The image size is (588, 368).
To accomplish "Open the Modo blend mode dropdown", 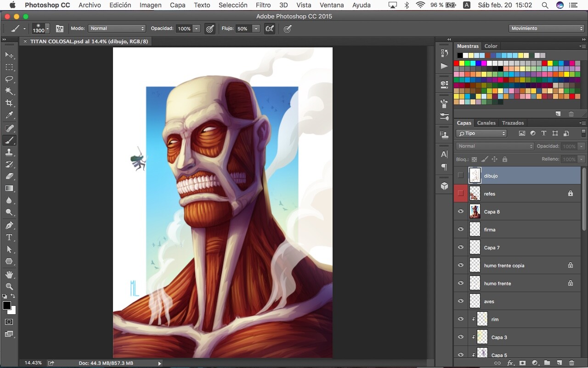I will click(117, 29).
